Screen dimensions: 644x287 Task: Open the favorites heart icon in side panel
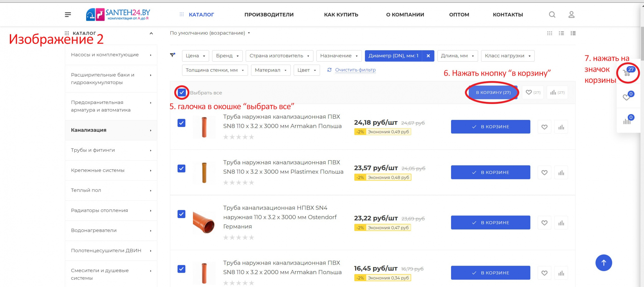coord(627,97)
